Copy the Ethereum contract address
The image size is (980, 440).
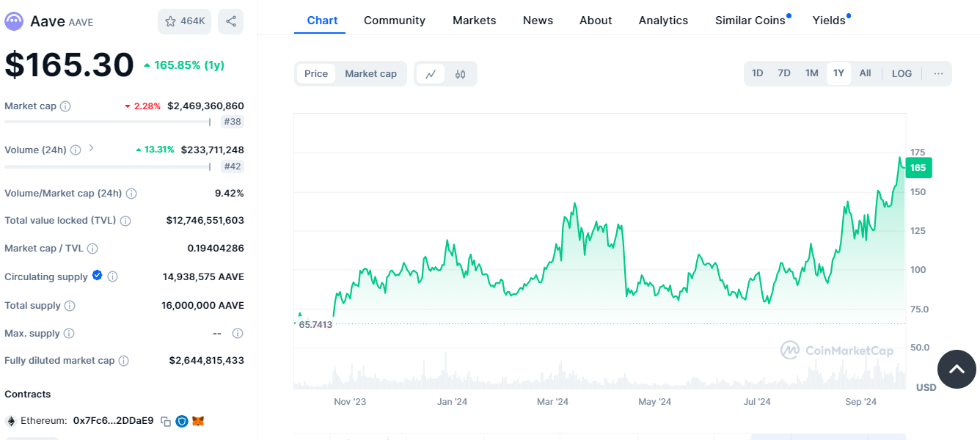(x=166, y=422)
